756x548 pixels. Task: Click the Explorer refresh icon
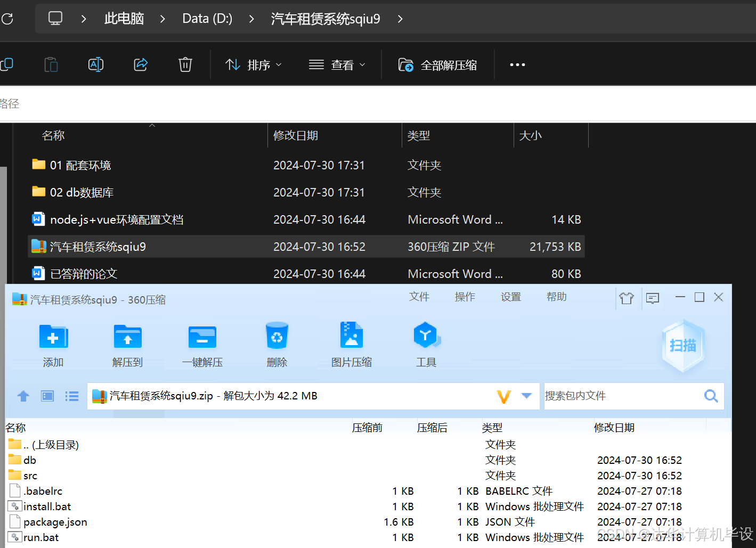pyautogui.click(x=7, y=19)
